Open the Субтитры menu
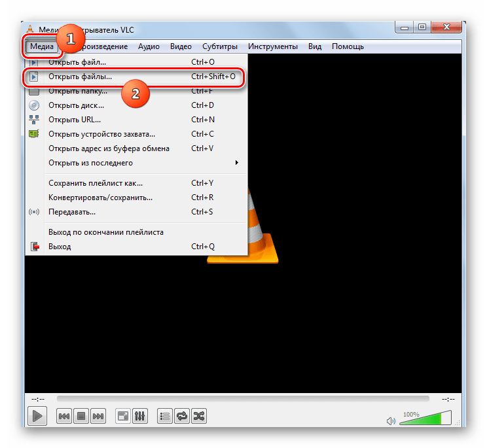Image resolution: width=487 pixels, height=448 pixels. tap(220, 46)
